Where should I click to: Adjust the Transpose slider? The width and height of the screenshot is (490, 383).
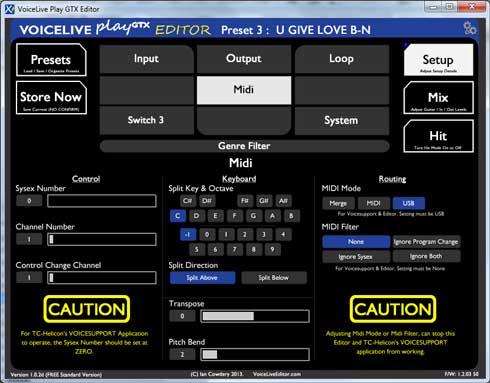click(x=255, y=316)
